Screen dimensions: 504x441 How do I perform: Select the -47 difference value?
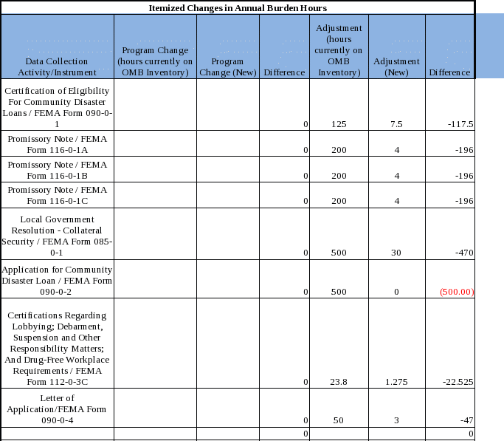[466, 420]
